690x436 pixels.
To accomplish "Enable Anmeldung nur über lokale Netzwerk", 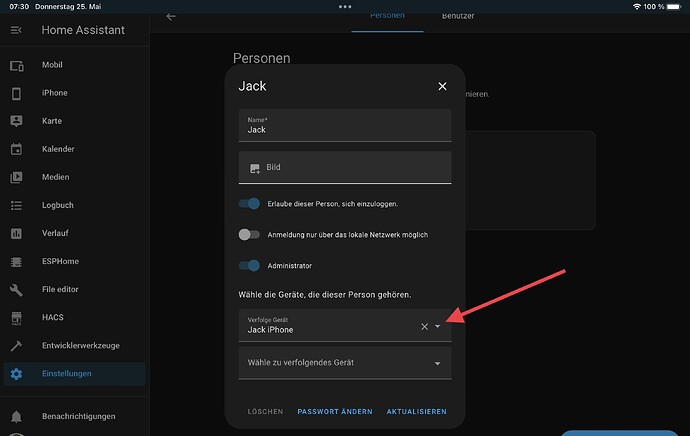I will point(250,234).
